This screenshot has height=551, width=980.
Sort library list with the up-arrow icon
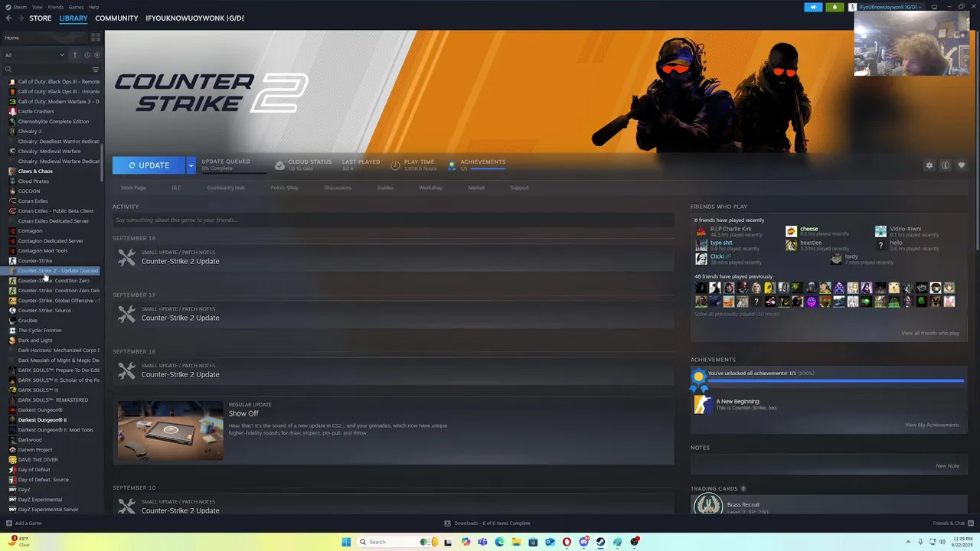tap(75, 55)
